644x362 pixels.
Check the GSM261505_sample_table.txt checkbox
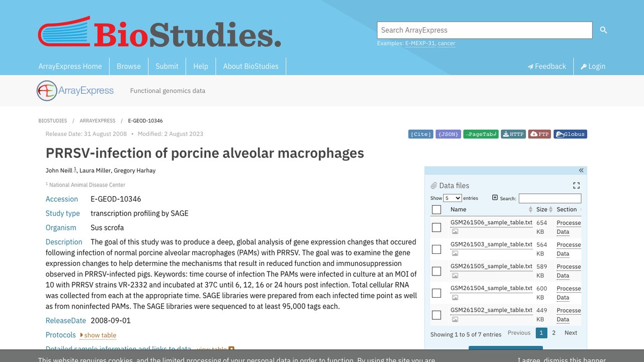(436, 271)
